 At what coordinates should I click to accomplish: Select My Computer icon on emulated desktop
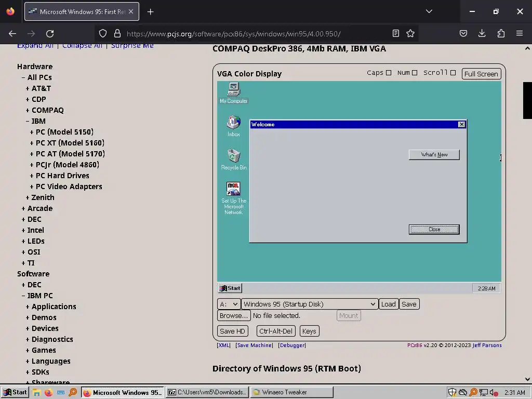coord(233,93)
